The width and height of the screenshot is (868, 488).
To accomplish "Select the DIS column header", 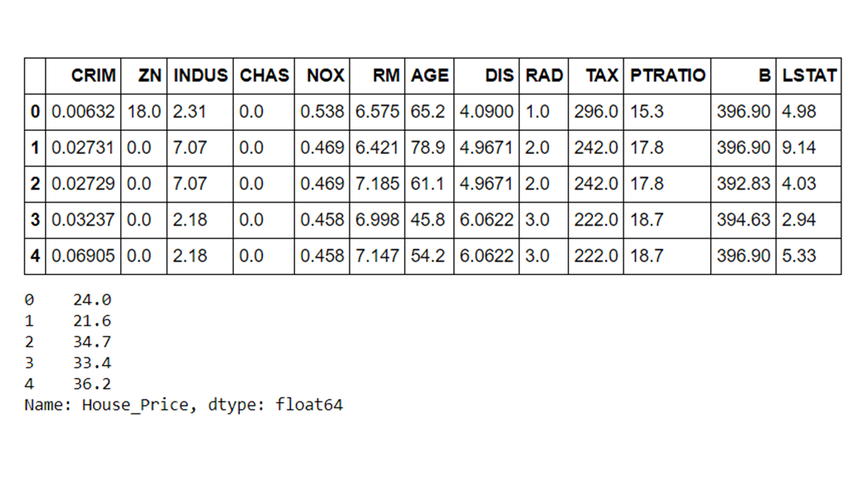I will [499, 75].
